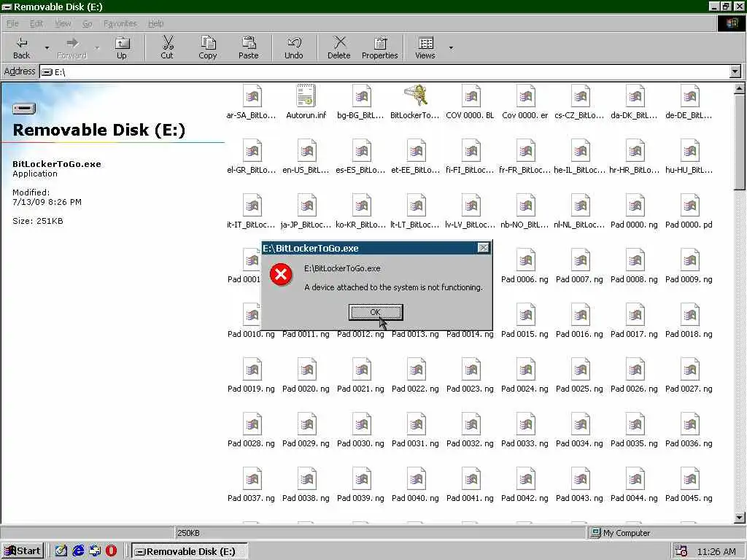
Task: Click the system tray scheduler icon
Action: pyautogui.click(x=681, y=551)
